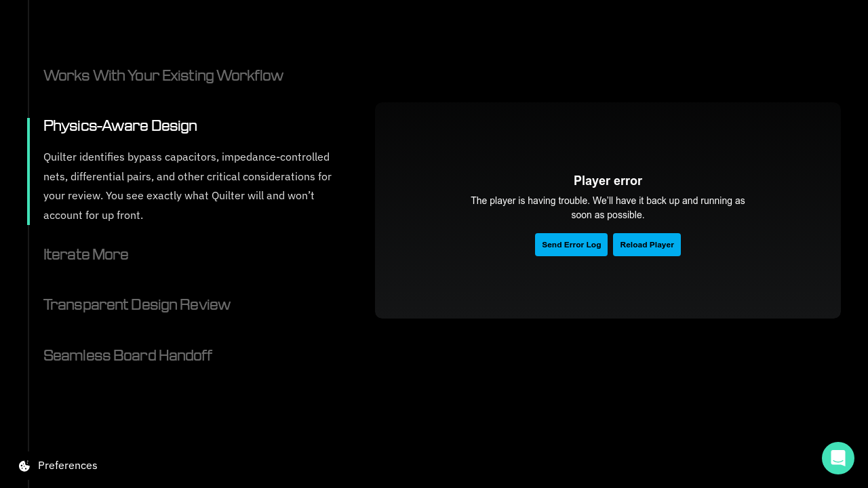Screen dimensions: 868x488
Task: Click the 'player is having trouble' message line
Action: [x=608, y=201]
